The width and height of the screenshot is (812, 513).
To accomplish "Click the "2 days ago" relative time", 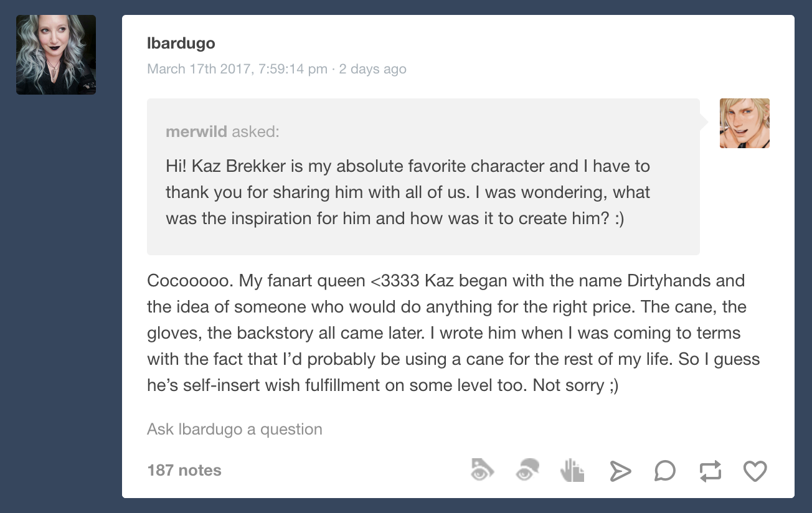I will point(372,69).
